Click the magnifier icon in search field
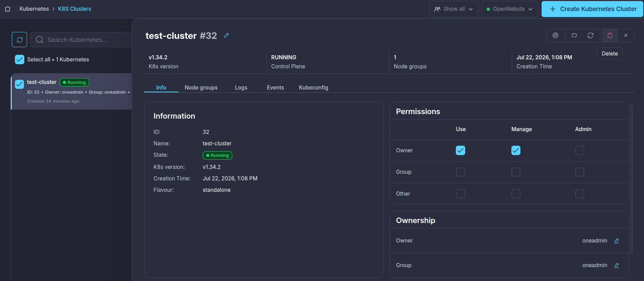Viewport: 644px width, 281px height. (40, 40)
